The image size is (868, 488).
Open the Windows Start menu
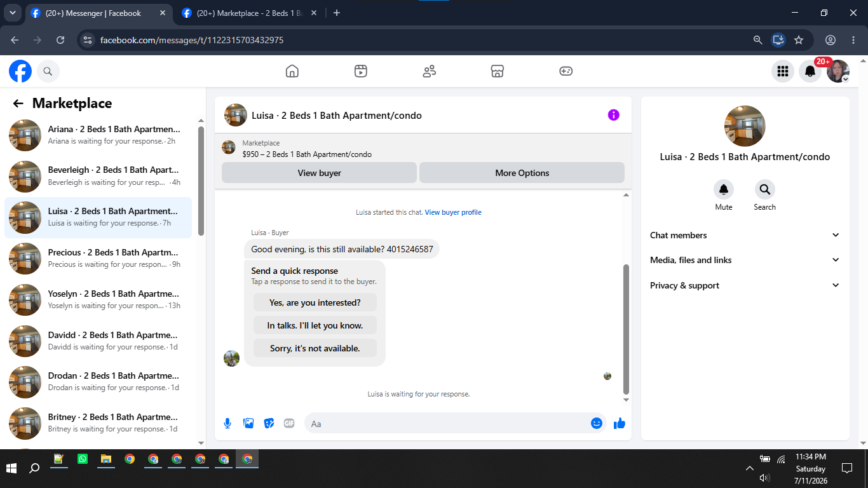[x=11, y=468]
